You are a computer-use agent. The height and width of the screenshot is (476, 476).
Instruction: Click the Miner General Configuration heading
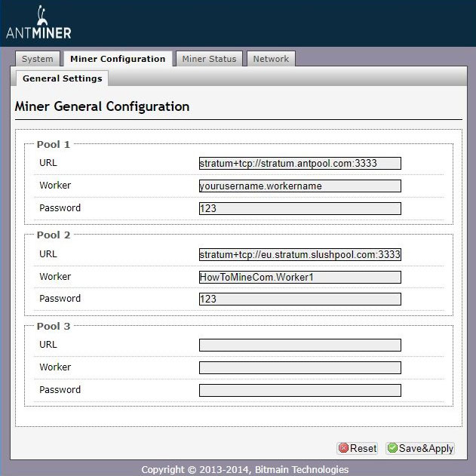[102, 106]
